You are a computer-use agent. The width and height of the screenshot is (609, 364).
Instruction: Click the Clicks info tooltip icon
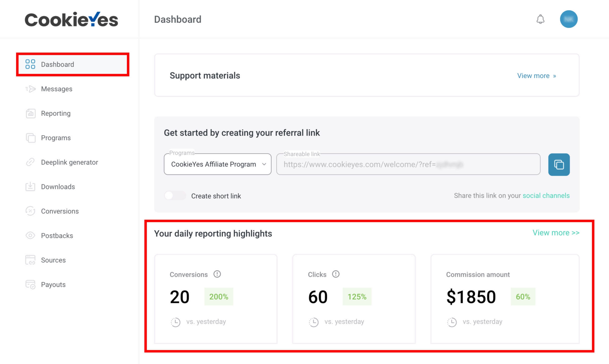[336, 274]
